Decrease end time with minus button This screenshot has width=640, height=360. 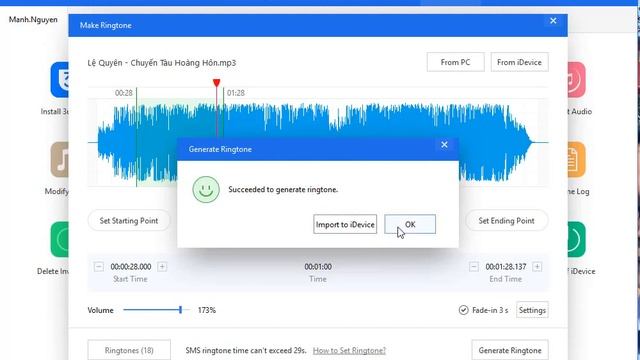(474, 267)
